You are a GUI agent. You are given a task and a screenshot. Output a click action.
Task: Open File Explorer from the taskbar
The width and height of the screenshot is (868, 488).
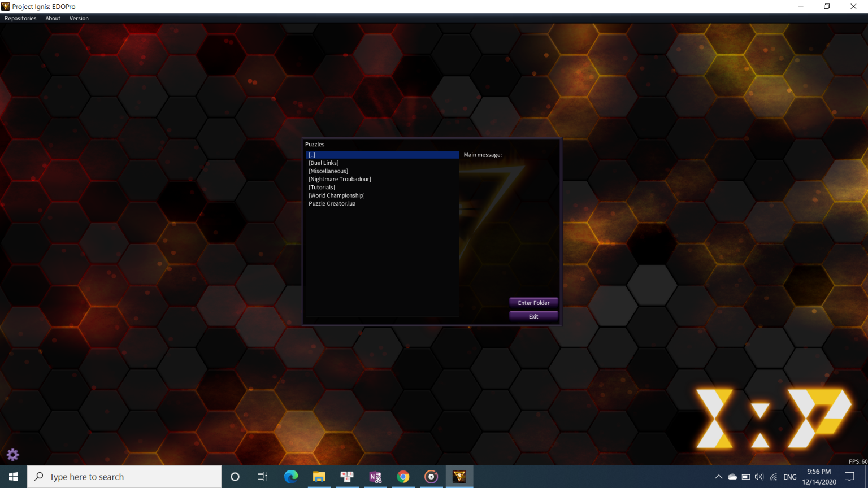tap(319, 477)
